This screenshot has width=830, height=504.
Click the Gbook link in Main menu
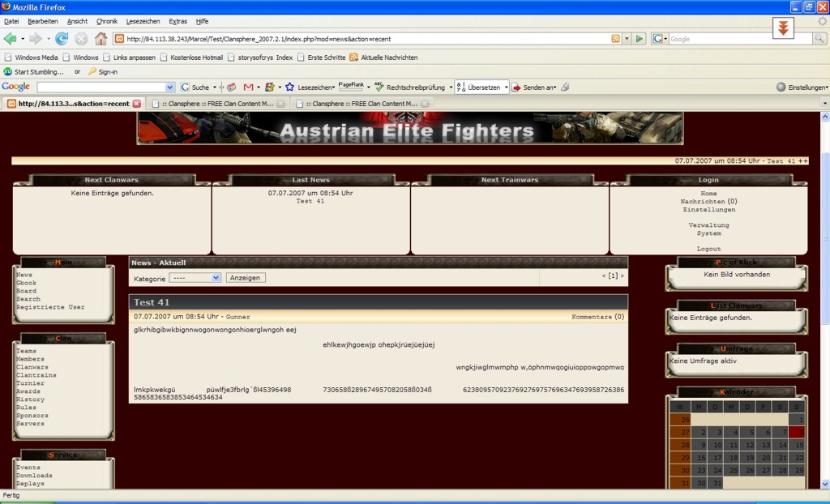click(26, 283)
